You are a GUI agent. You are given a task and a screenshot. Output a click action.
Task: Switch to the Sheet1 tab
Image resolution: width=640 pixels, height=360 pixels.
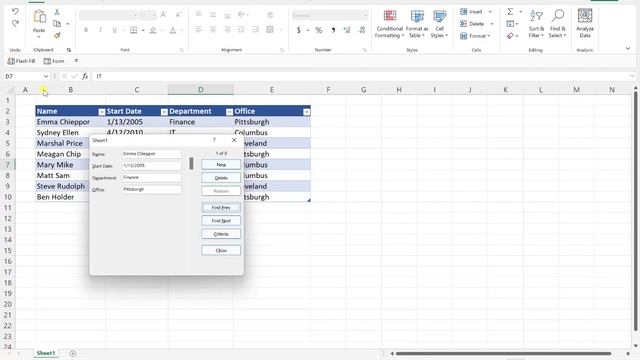point(46,353)
